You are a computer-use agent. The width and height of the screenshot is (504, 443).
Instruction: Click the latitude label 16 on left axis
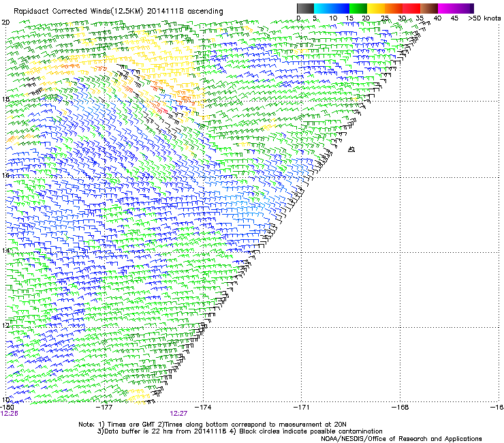point(5,175)
